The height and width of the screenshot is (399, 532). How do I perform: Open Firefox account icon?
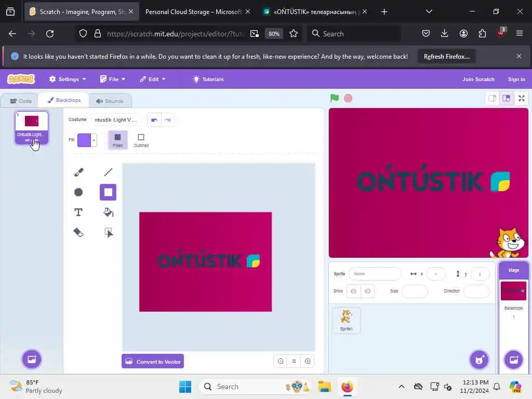click(x=463, y=34)
